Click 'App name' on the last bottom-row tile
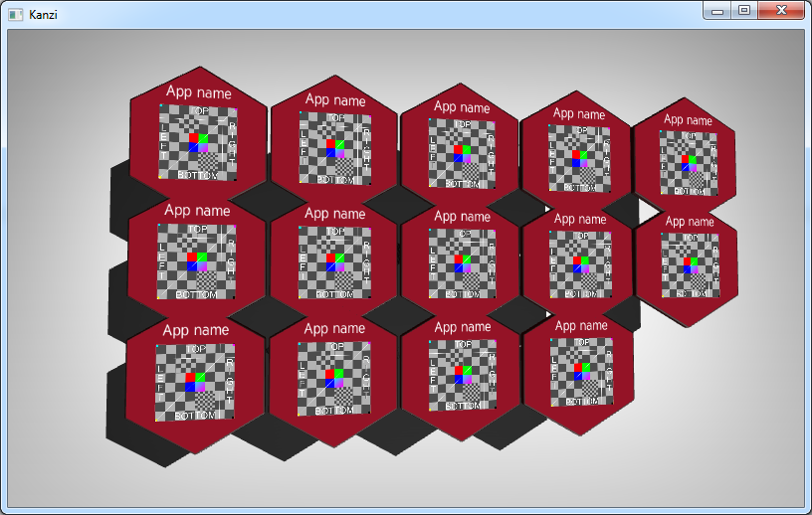Viewport: 812px width, 515px height. pyautogui.click(x=581, y=326)
